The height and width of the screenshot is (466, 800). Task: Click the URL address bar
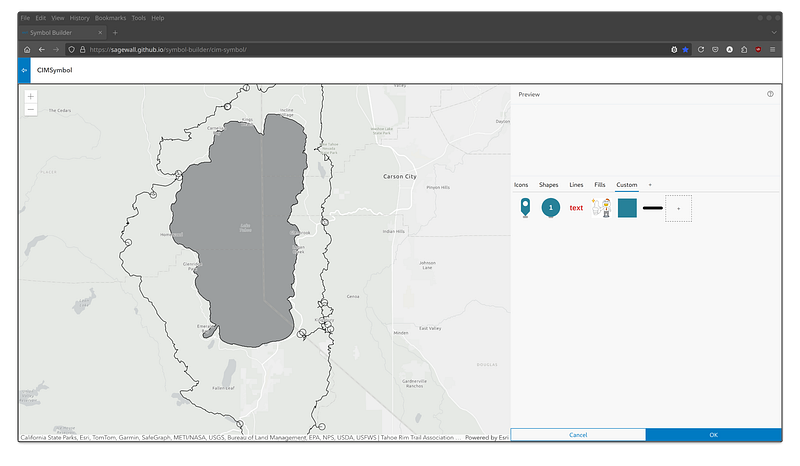[378, 50]
